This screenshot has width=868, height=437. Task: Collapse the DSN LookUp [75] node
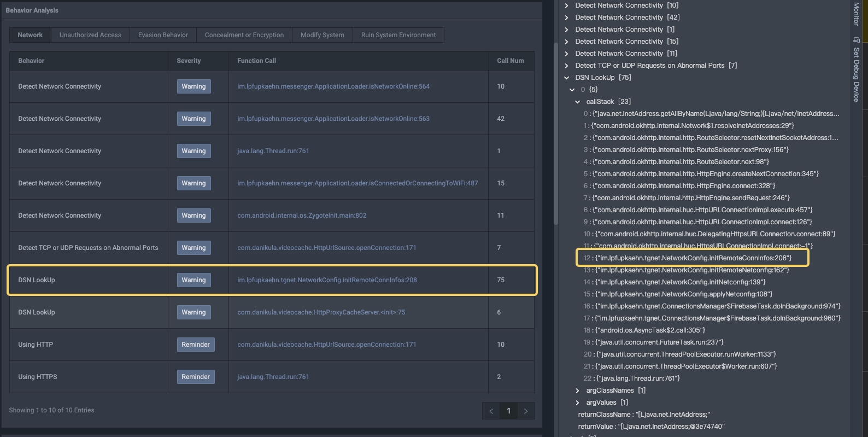(x=566, y=78)
